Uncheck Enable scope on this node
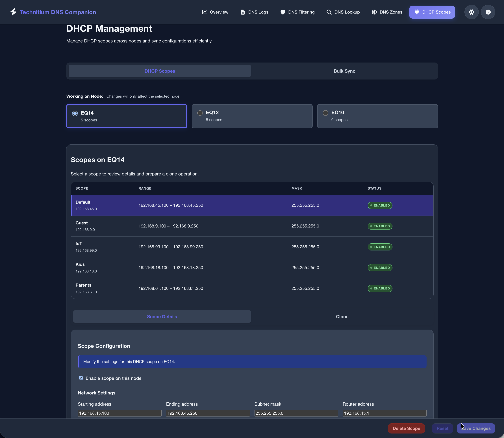 tap(81, 378)
